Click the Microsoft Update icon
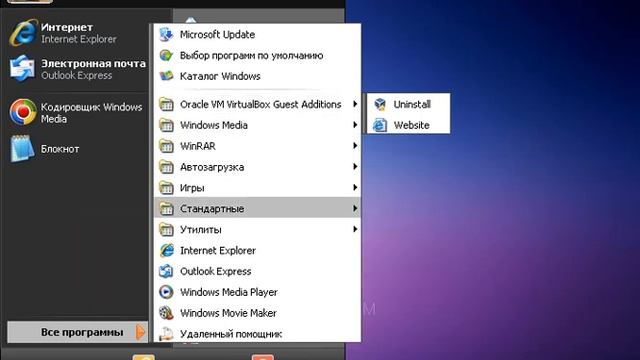 [166, 34]
